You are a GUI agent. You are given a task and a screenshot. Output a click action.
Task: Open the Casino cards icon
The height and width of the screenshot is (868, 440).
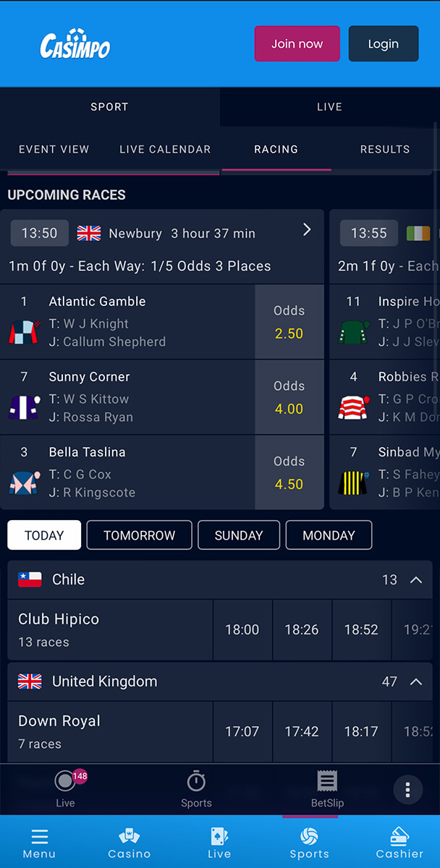(x=130, y=836)
